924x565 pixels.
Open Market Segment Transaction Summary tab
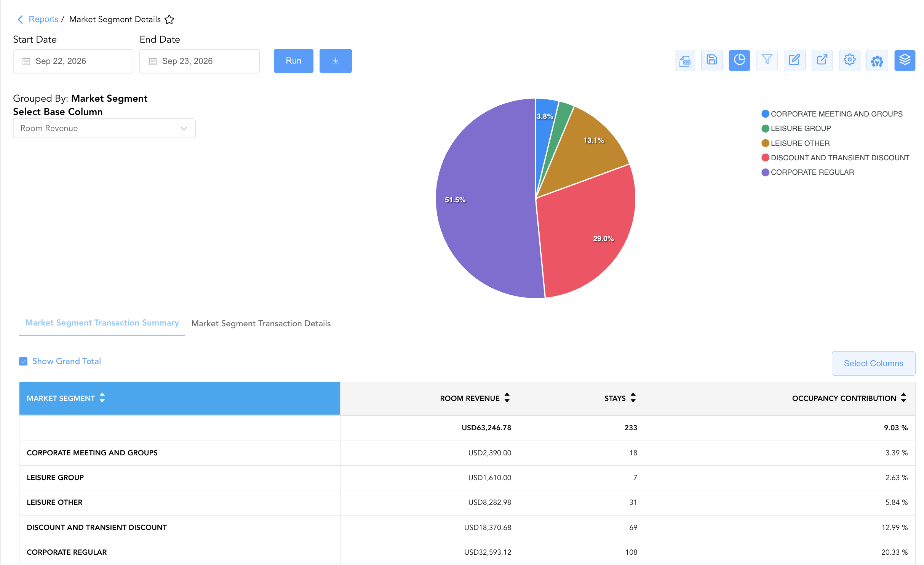102,323
